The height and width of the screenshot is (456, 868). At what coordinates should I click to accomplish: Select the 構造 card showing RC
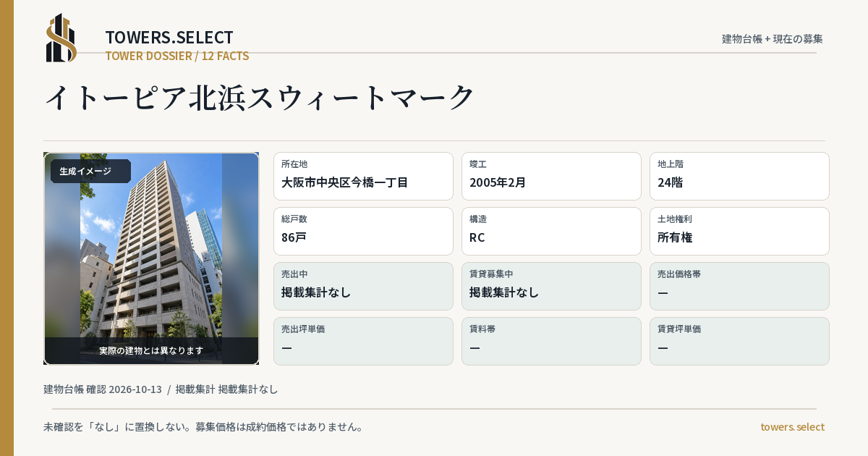[551, 231]
